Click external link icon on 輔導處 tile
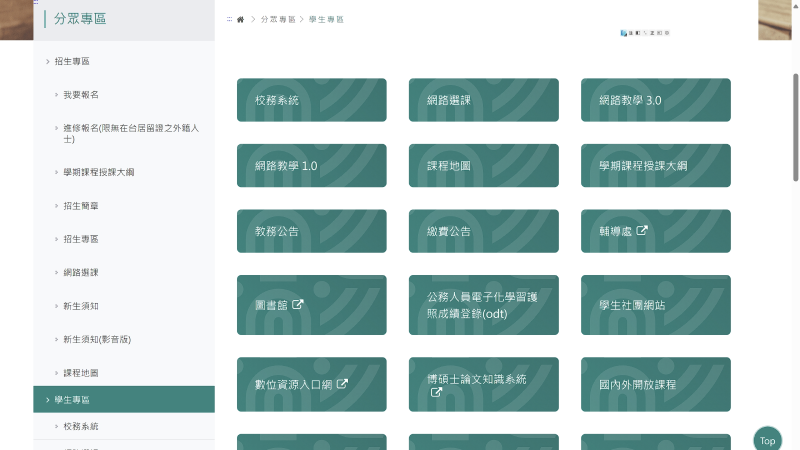The image size is (800, 450). [642, 230]
